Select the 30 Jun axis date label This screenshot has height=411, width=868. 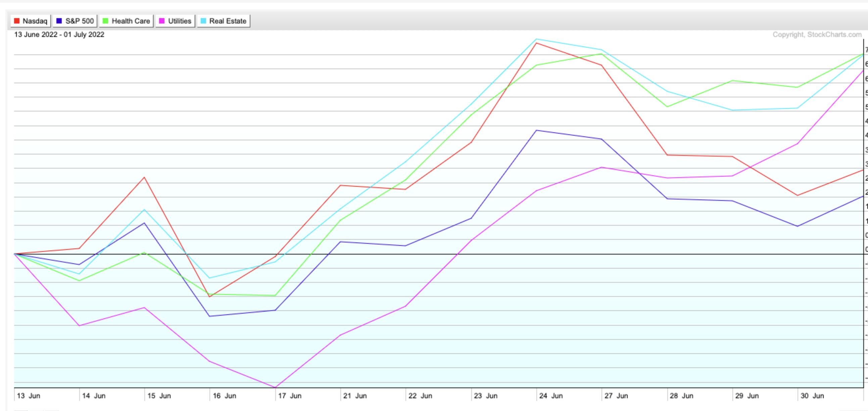point(812,396)
